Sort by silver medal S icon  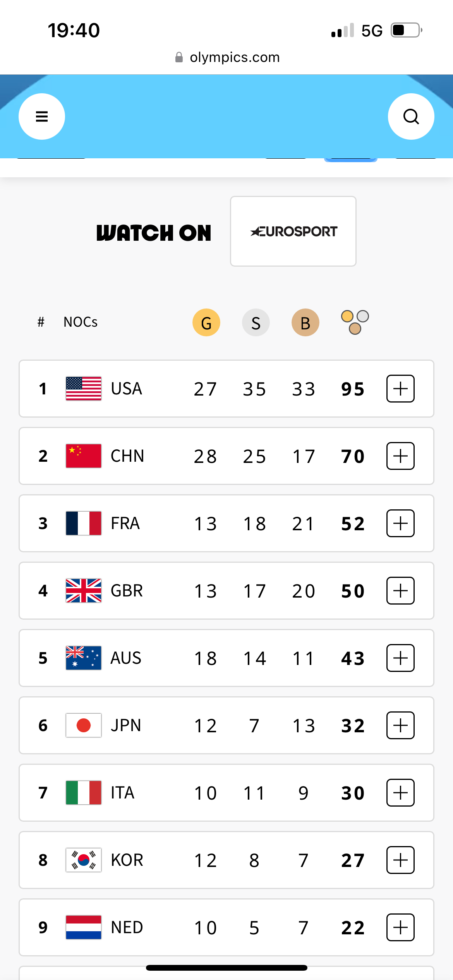(x=256, y=322)
